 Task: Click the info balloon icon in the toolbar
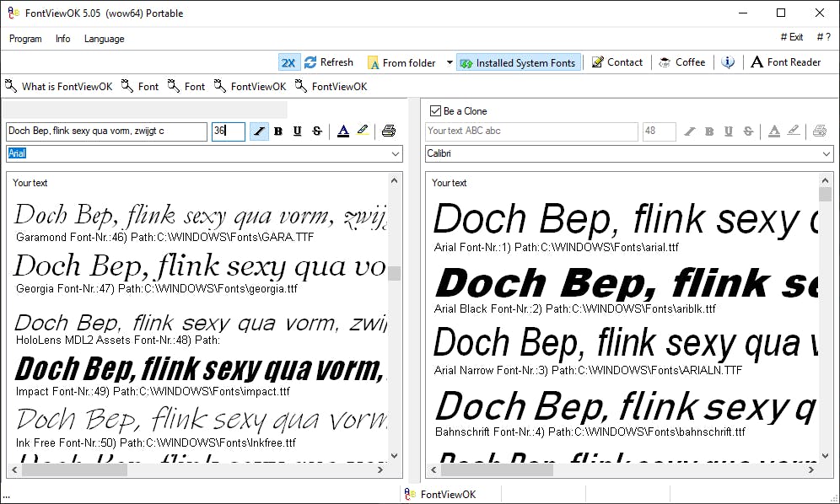(x=728, y=62)
